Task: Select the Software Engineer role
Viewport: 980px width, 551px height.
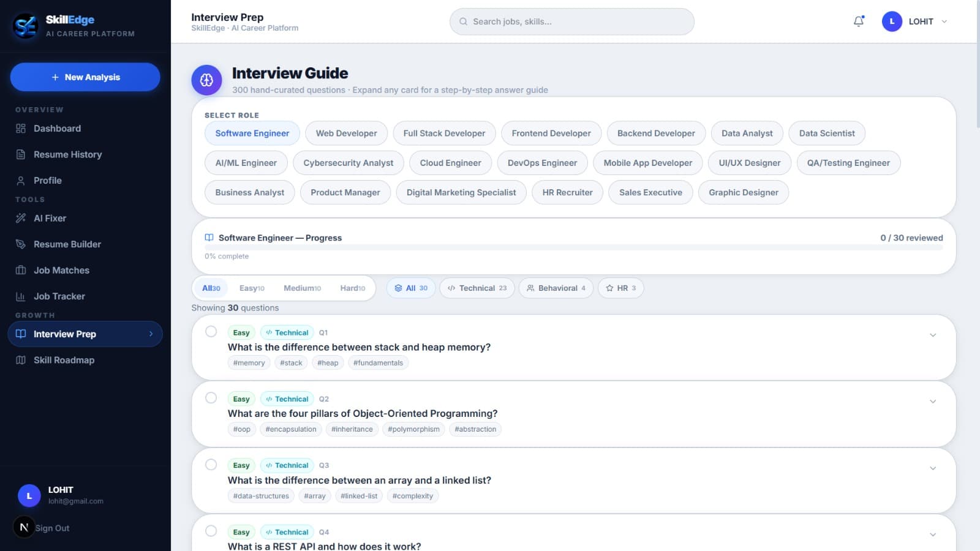Action: (x=252, y=133)
